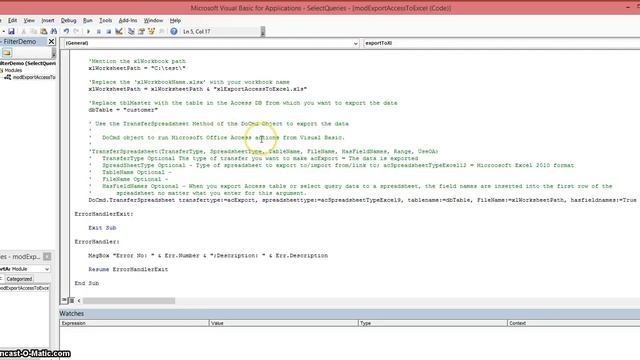Click 'Resume ErrorHandlerExit' code line
Viewport: 640px width, 360px height.
pyautogui.click(x=128, y=269)
